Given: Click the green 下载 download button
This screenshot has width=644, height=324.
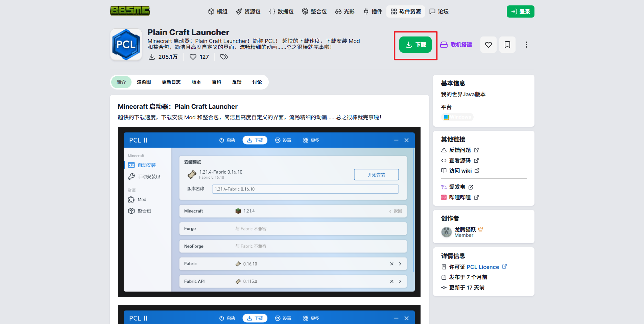Looking at the screenshot, I should pos(415,45).
